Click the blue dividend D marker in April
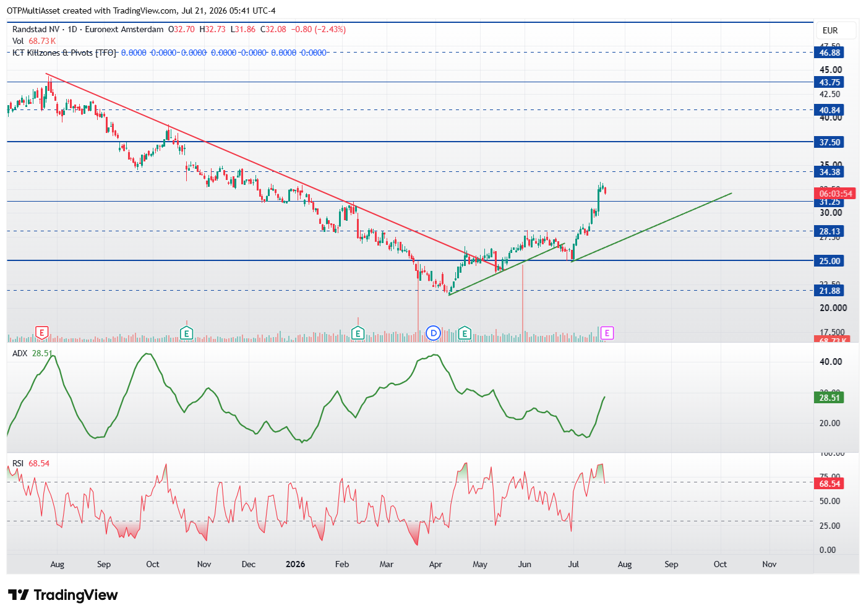The image size is (866, 616). point(434,333)
